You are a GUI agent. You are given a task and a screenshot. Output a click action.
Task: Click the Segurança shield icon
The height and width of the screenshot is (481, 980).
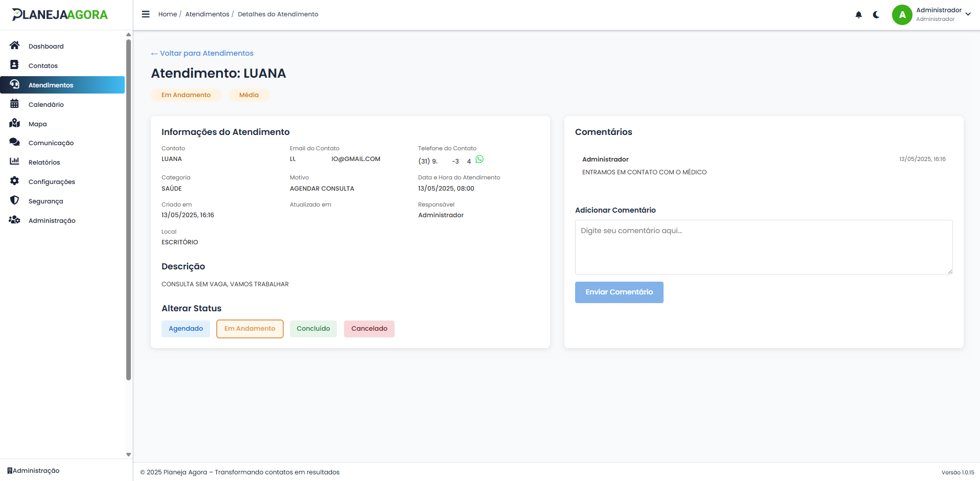tap(15, 200)
